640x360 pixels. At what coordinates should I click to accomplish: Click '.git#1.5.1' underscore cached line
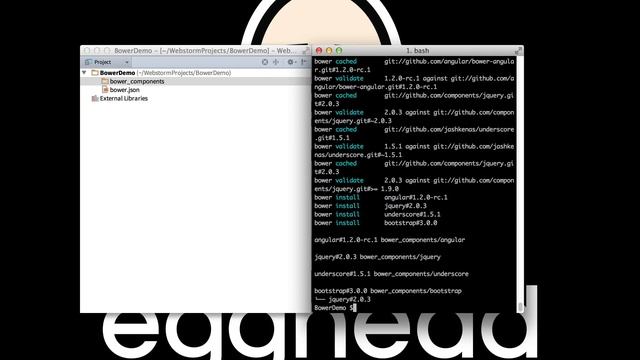[332, 138]
